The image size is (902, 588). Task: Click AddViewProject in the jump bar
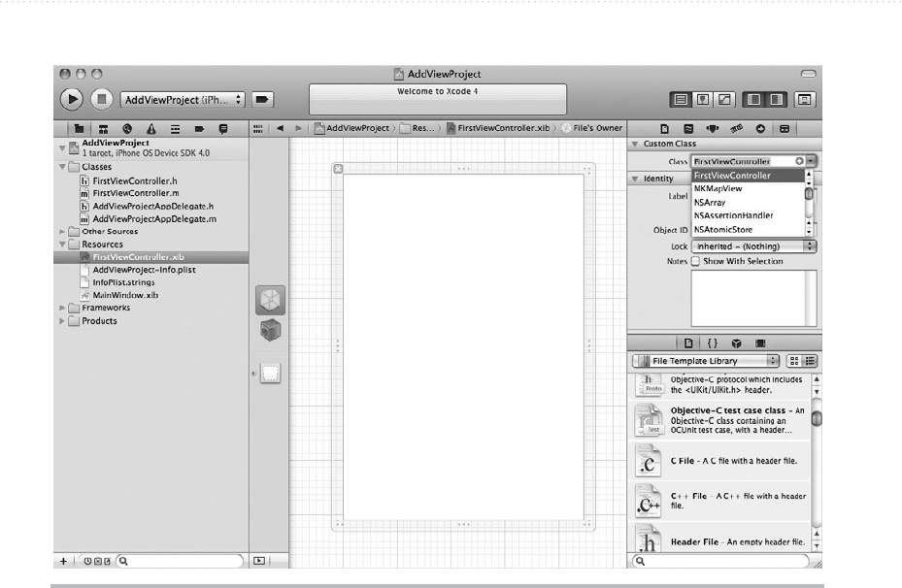pyautogui.click(x=352, y=128)
